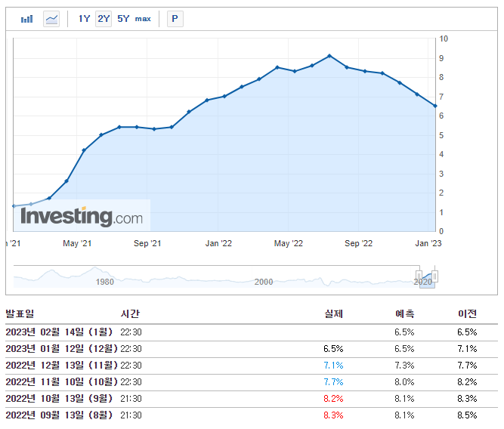Click the blue actual value 7.7%
504x429 pixels.
point(334,382)
